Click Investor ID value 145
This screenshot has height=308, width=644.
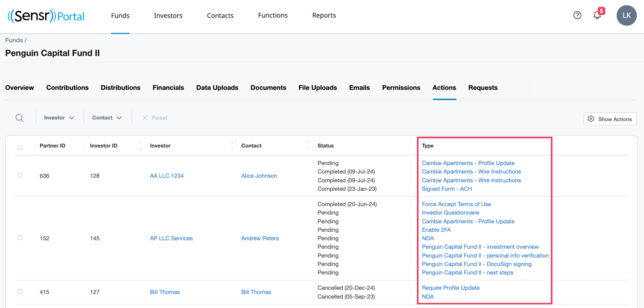tap(94, 238)
